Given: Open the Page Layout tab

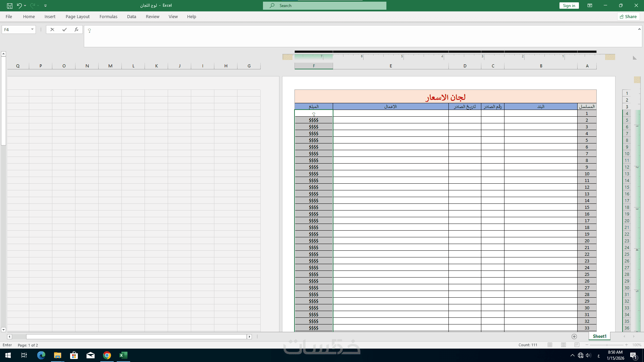Looking at the screenshot, I should (77, 16).
